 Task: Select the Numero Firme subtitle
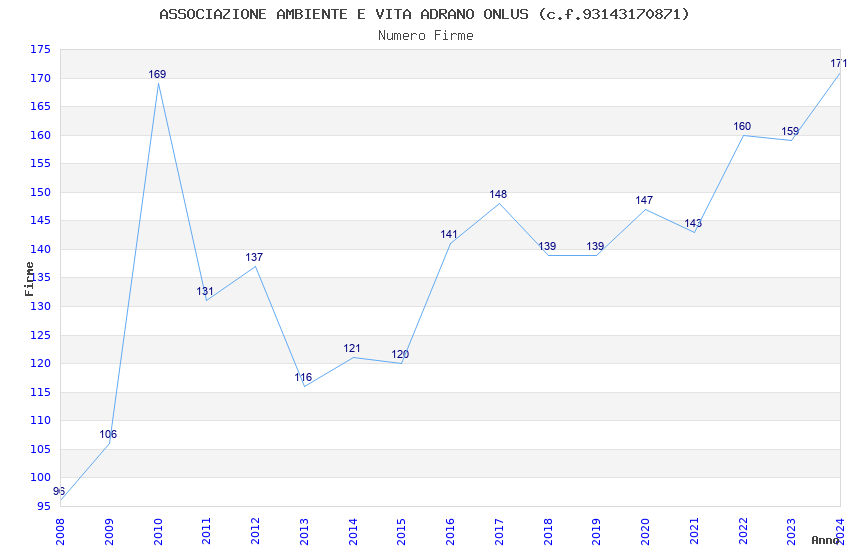point(426,36)
